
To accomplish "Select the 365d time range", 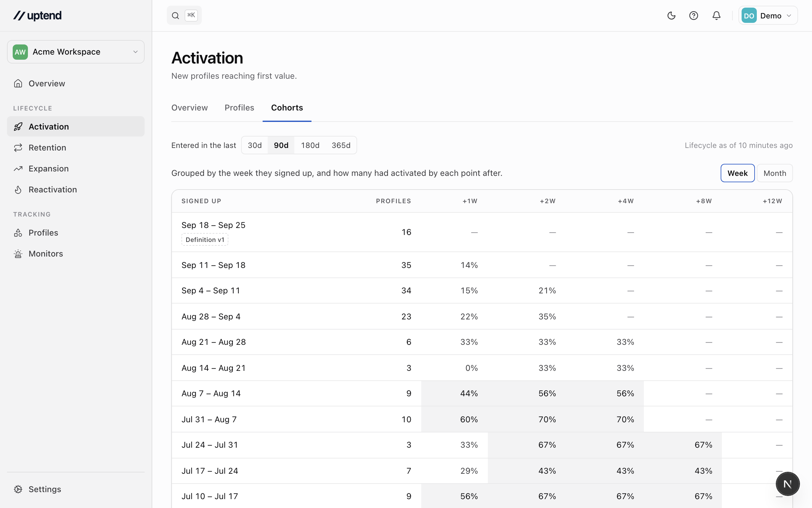I will [341, 145].
